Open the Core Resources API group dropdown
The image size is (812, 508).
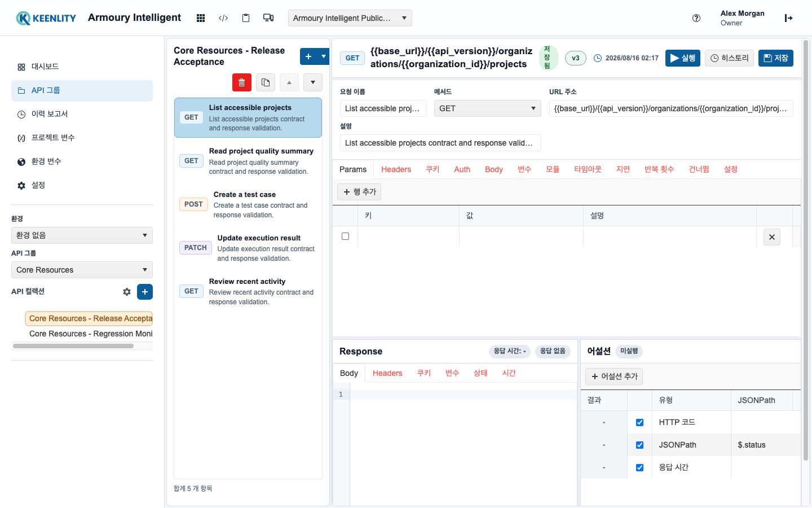pyautogui.click(x=82, y=270)
